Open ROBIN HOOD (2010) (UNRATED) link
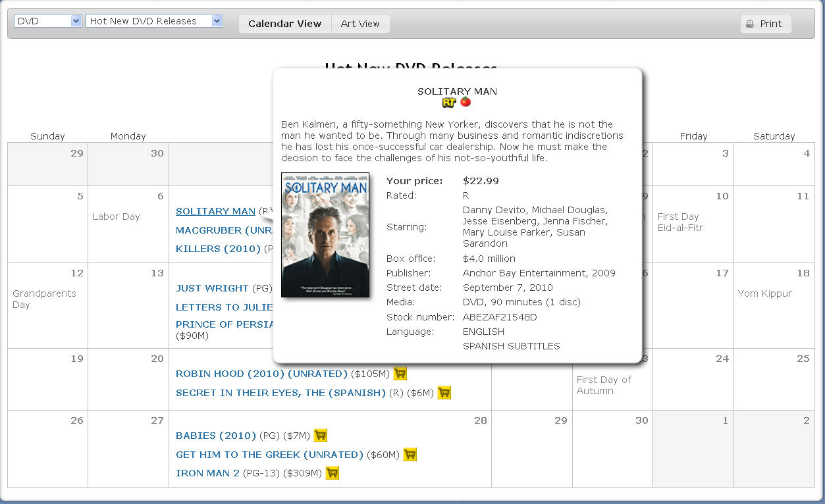 tap(261, 374)
